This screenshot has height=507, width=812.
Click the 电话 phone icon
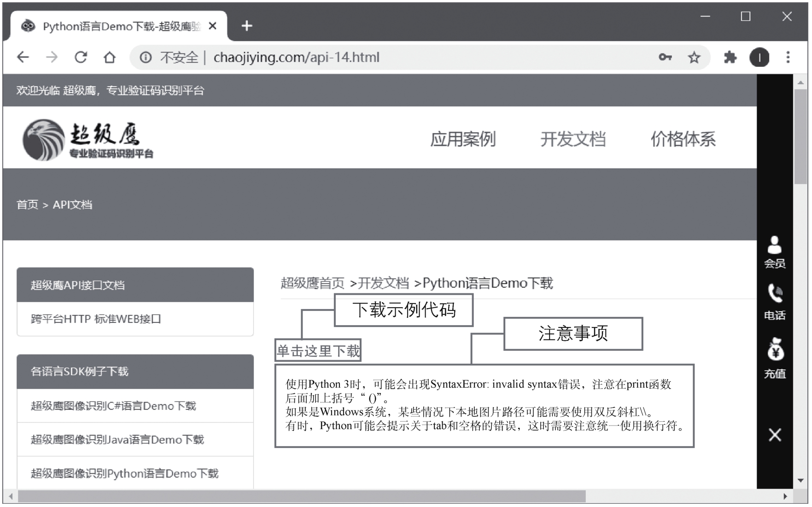pos(774,302)
